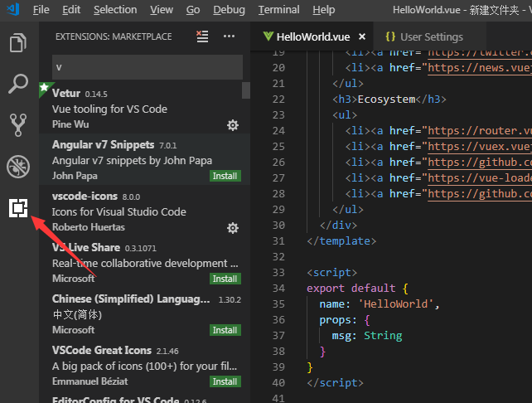Select the vscode-icons extension entry

tap(144, 211)
